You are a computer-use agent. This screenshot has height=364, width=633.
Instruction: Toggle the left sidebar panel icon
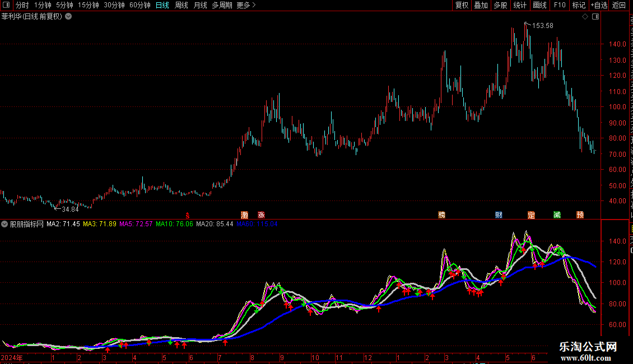click(6, 5)
